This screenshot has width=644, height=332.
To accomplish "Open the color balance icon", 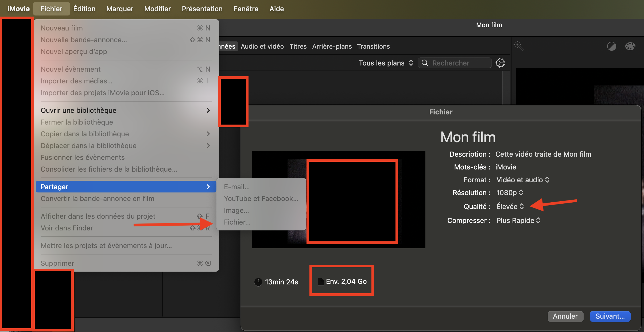I will [x=611, y=46].
